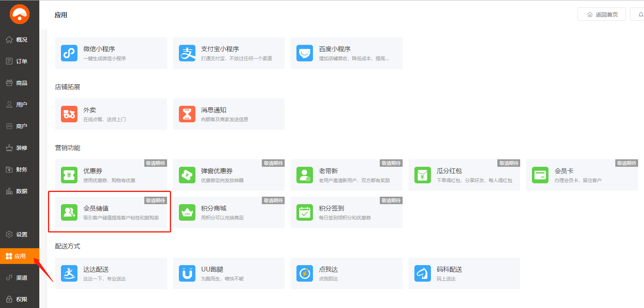Open the Alipay mini program icon
Image resolution: width=644 pixels, height=308 pixels.
187,53
